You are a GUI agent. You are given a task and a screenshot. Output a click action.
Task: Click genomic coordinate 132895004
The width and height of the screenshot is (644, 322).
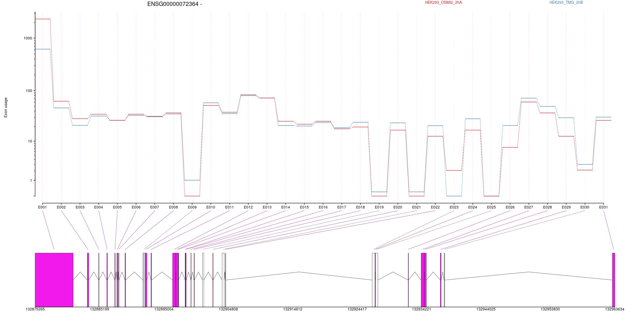click(x=164, y=309)
